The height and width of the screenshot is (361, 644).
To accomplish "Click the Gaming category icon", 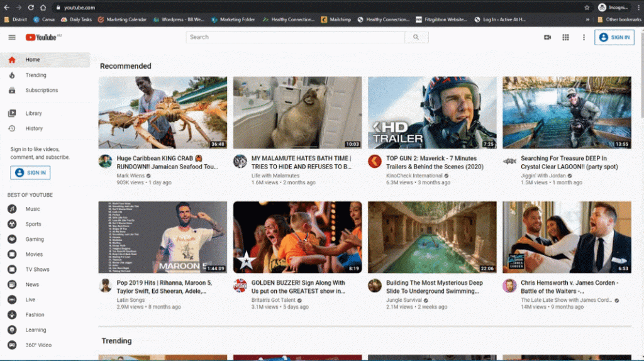I will click(x=12, y=239).
